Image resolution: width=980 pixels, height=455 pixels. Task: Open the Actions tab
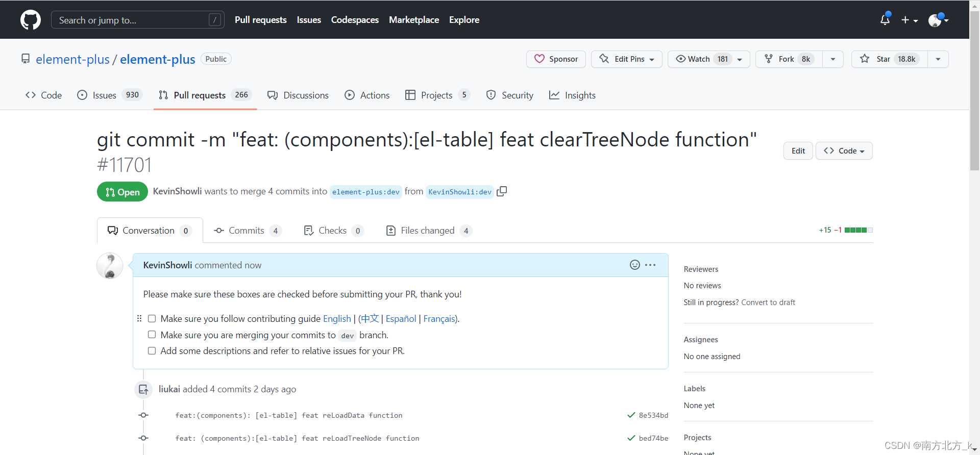click(x=367, y=95)
